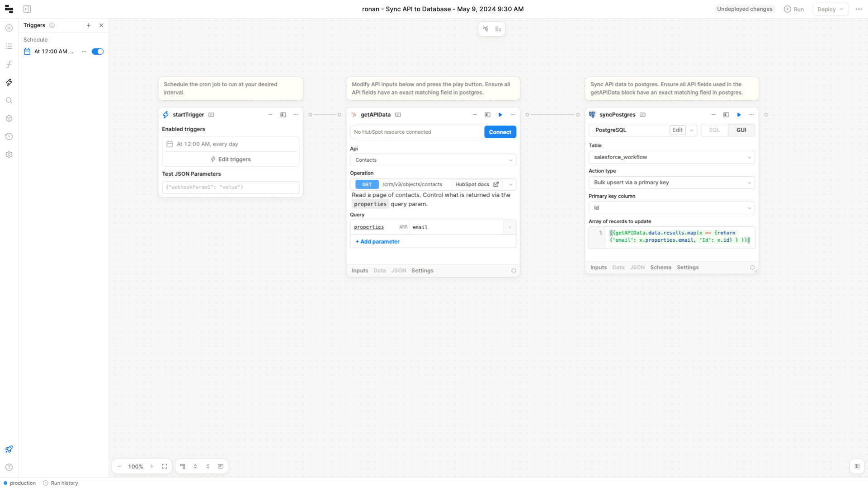Click the Array of records code editor
868x488 pixels.
(672, 237)
